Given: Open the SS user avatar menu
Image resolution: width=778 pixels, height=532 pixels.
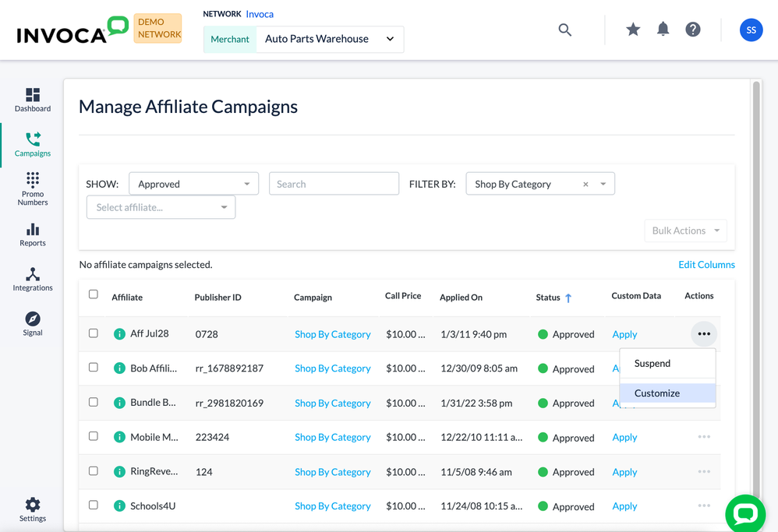Looking at the screenshot, I should pos(751,30).
